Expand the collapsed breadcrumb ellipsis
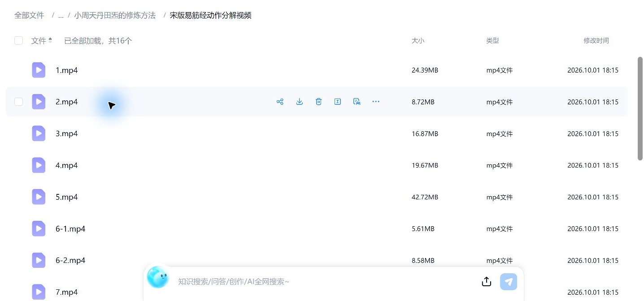Viewport: 644px width, 301px height. click(61, 15)
